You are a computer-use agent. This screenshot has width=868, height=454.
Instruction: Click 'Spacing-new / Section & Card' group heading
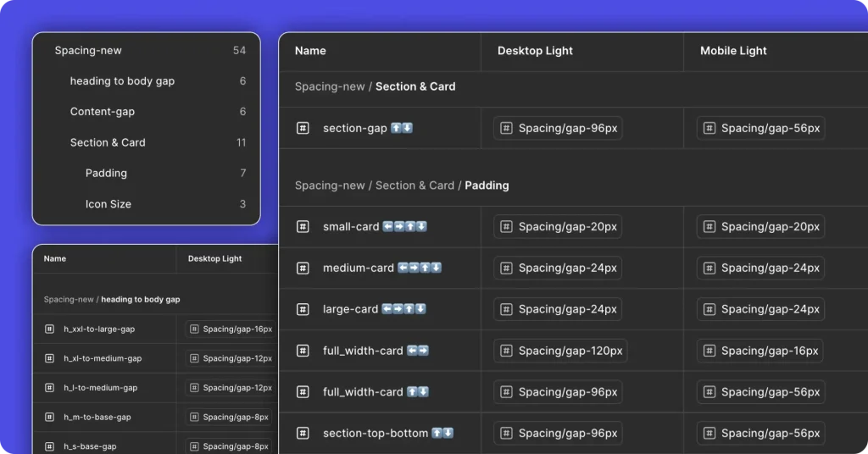(x=375, y=86)
